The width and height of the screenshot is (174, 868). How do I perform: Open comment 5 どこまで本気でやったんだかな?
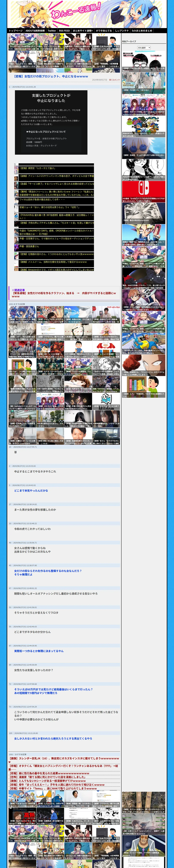point(31,491)
